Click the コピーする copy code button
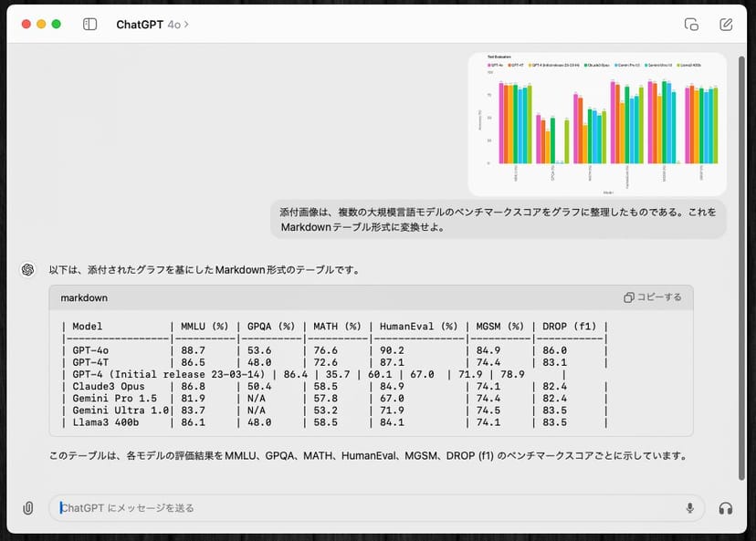The width and height of the screenshot is (756, 541). tap(653, 297)
